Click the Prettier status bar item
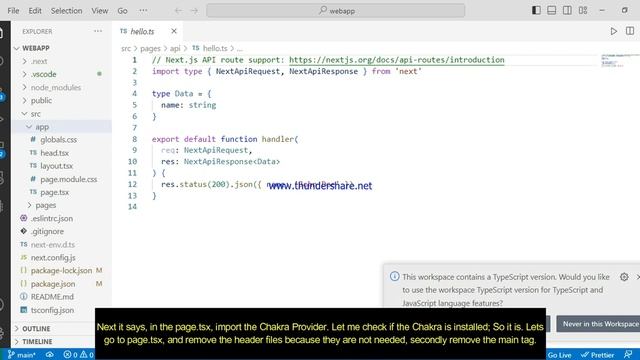Image resolution: width=640 pixels, height=360 pixels. (598, 355)
